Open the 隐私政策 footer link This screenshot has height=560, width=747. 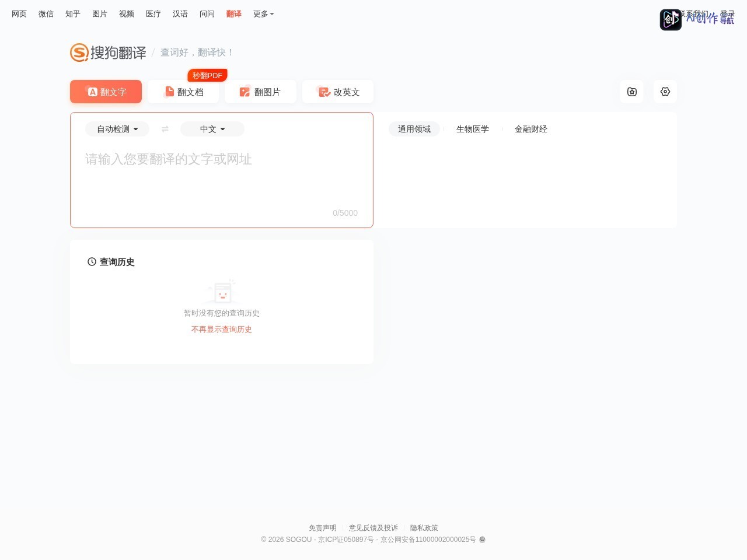(x=424, y=528)
